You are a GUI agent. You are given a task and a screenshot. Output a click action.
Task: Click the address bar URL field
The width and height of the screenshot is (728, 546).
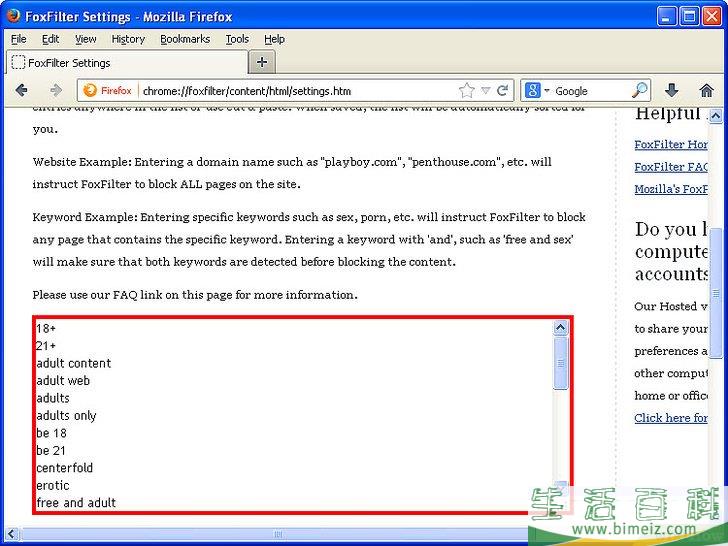click(x=297, y=91)
